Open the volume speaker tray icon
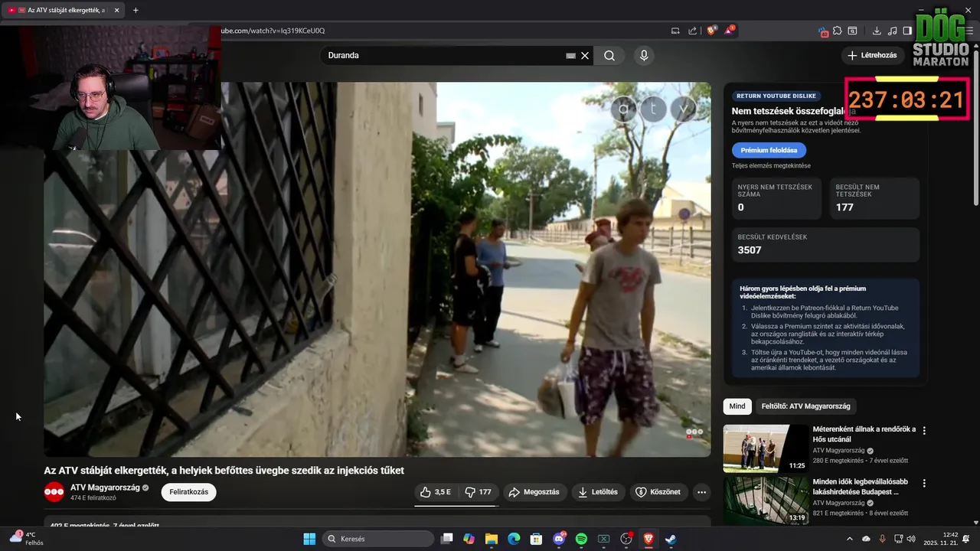 click(x=910, y=539)
